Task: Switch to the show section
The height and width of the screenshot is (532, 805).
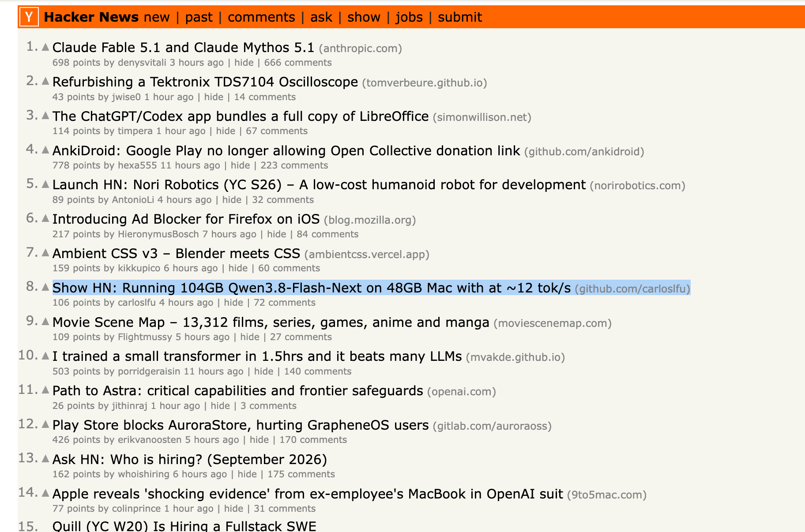Action: pos(364,17)
